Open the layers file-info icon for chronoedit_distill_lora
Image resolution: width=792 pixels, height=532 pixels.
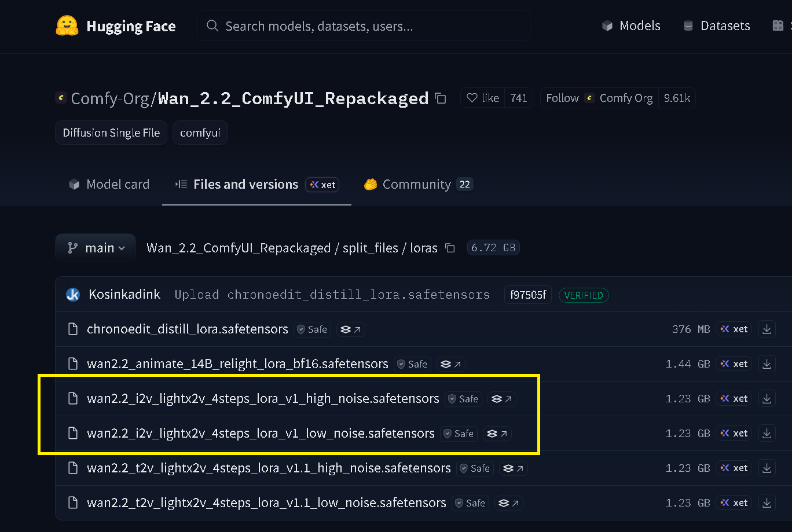(x=351, y=329)
